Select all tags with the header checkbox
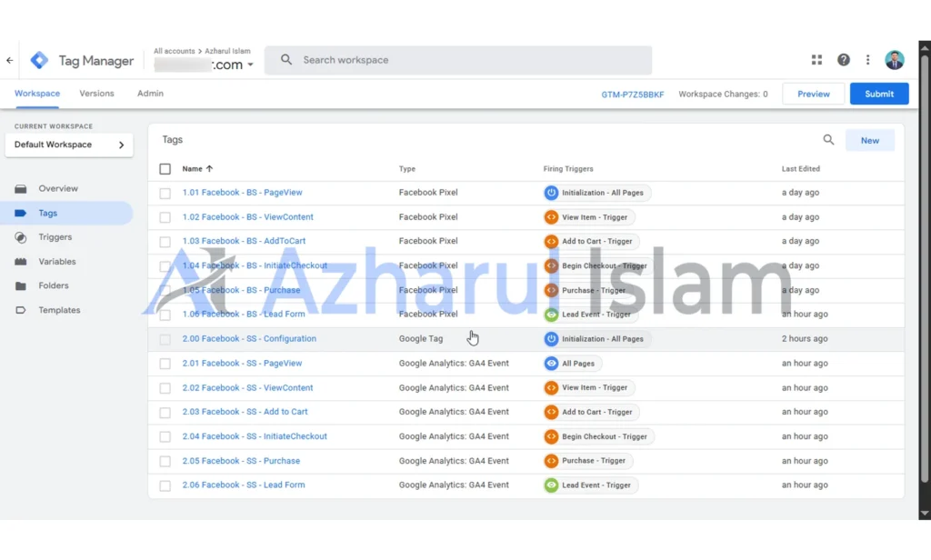 click(165, 169)
